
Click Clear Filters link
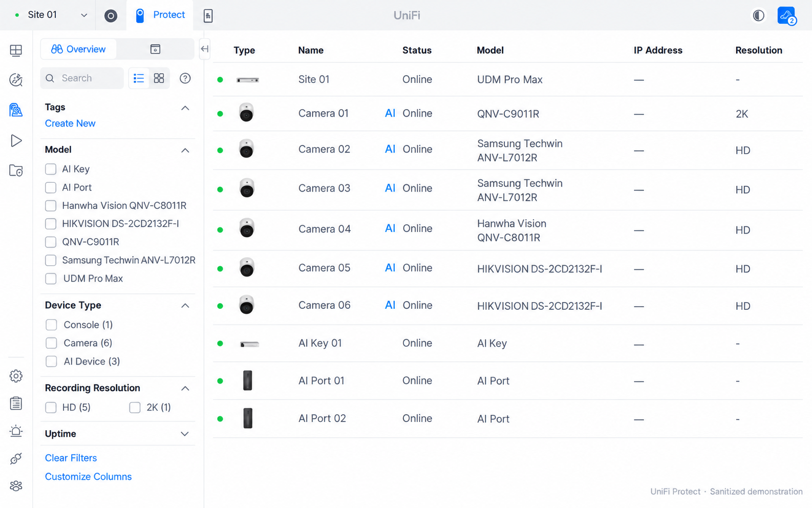tap(71, 458)
